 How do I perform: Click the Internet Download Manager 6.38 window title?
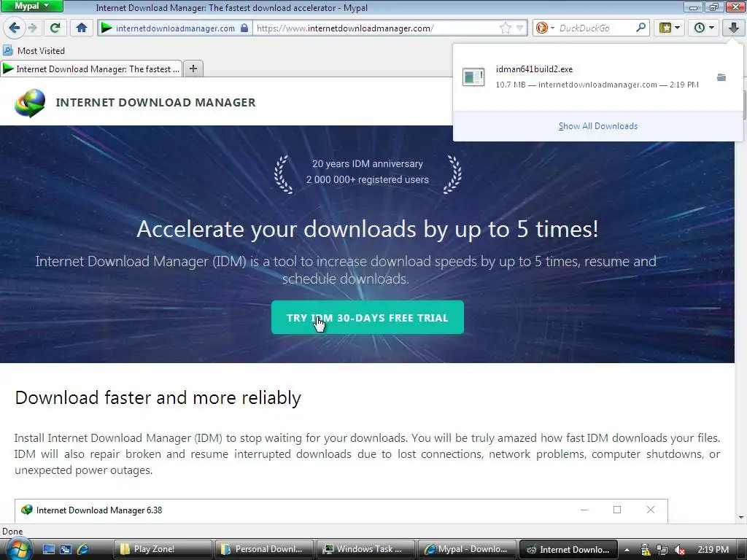coord(99,510)
